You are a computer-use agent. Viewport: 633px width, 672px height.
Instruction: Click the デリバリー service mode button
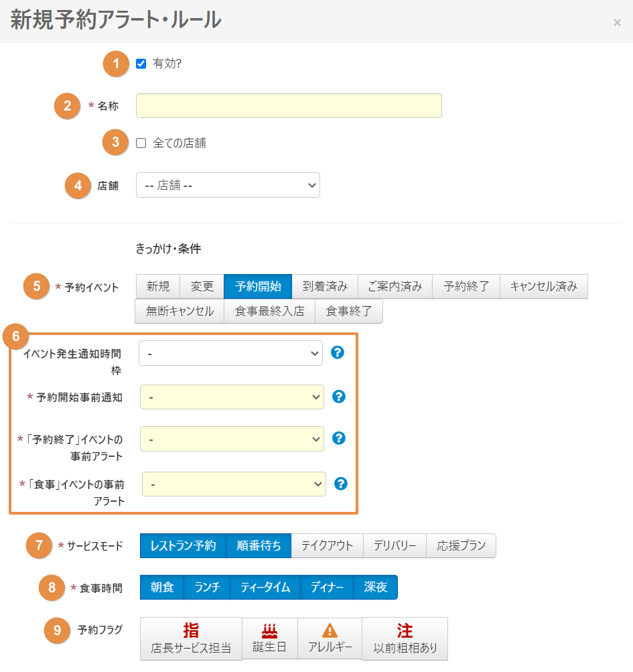(395, 545)
